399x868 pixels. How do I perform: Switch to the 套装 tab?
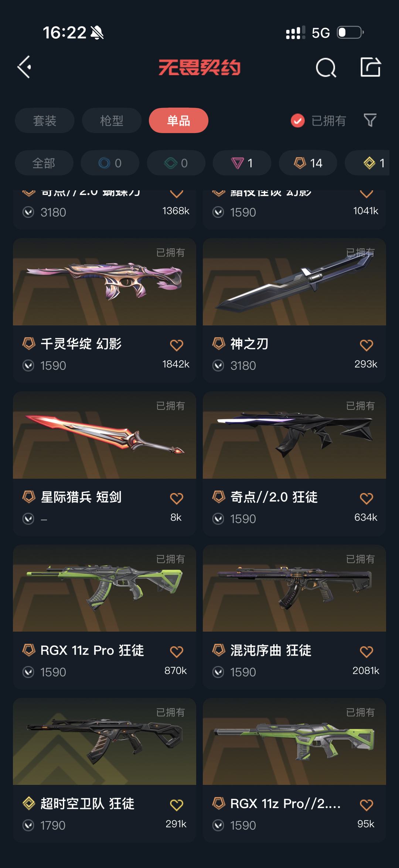tap(45, 121)
